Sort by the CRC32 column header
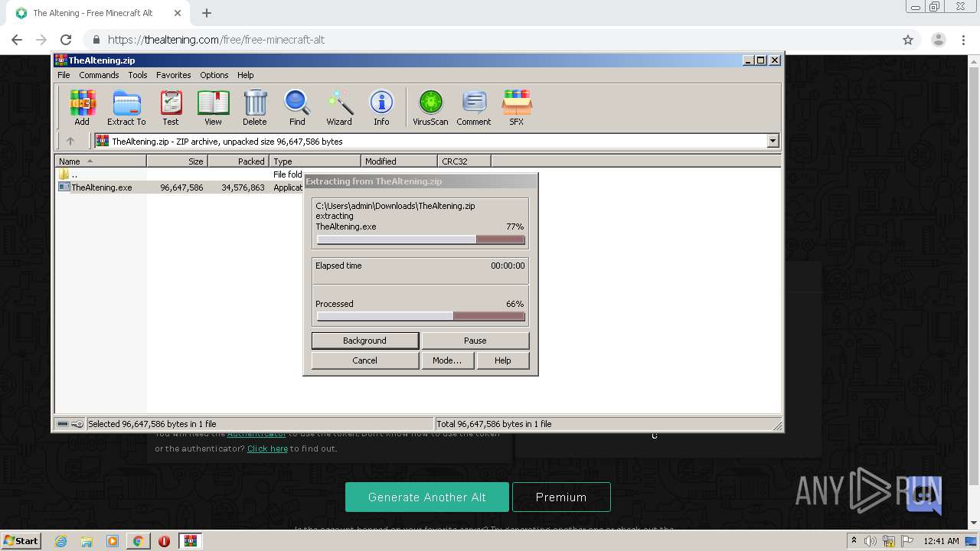980x551 pixels. (464, 161)
